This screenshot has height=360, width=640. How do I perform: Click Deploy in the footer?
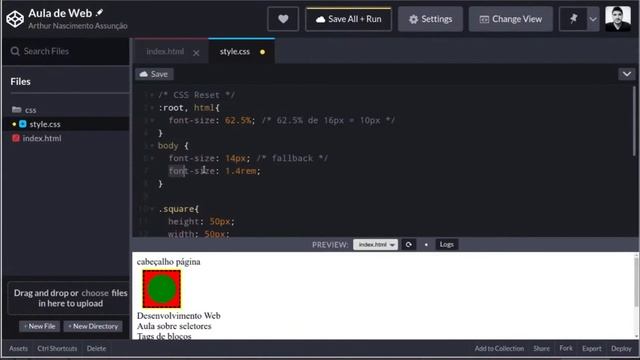point(621,348)
